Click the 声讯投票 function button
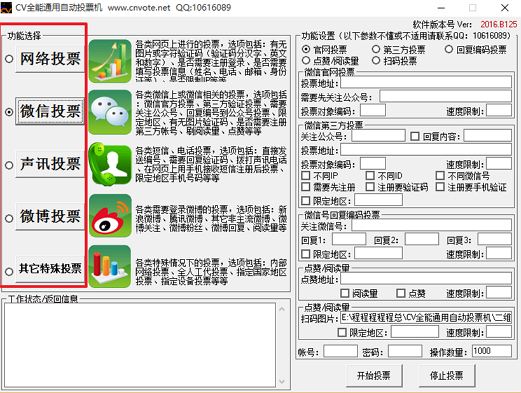Screen dimensions: 521x393 50,164
